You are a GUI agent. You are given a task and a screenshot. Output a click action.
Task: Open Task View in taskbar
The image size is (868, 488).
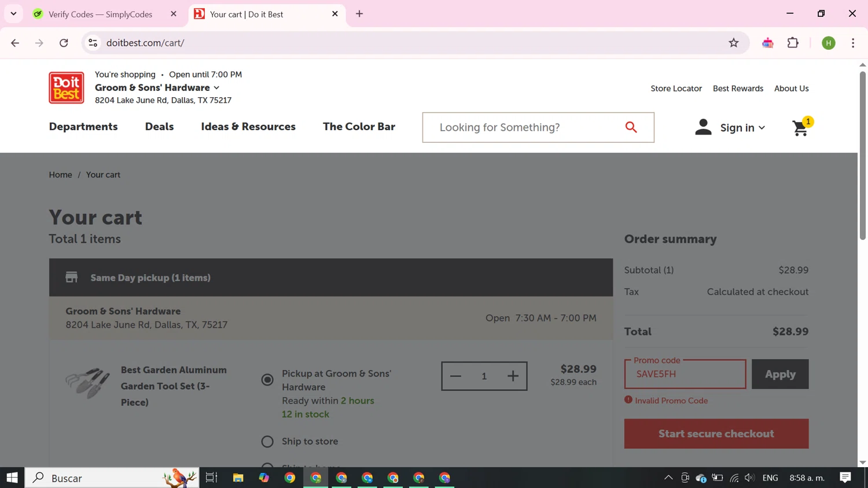pos(212,478)
